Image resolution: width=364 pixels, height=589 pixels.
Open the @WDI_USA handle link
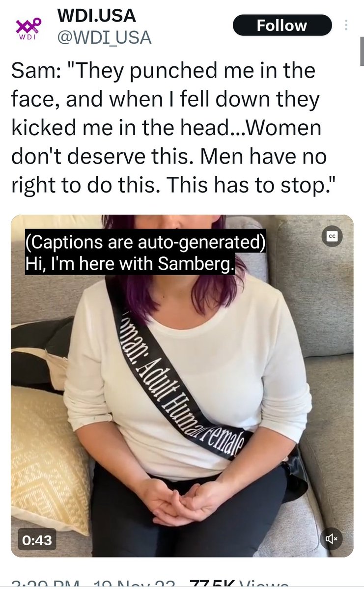(104, 37)
